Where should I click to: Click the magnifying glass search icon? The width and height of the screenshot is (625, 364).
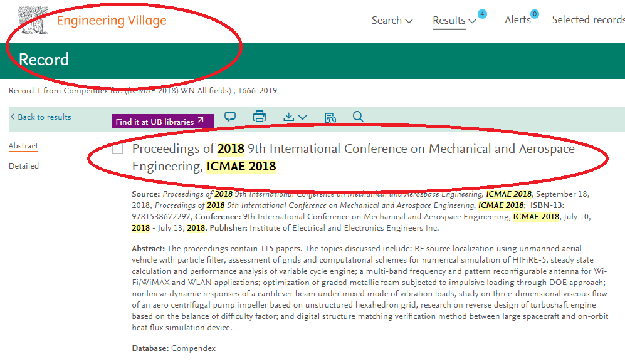pos(358,117)
